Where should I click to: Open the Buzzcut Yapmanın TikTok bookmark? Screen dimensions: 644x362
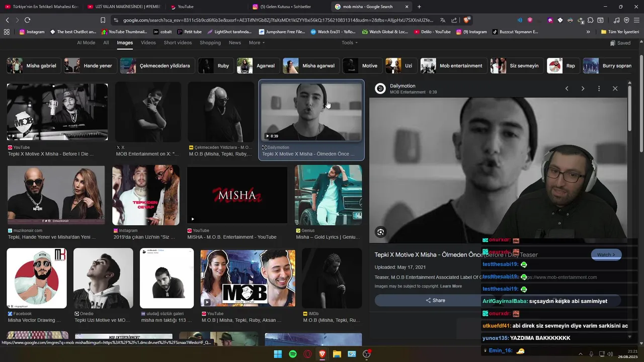pos(515,32)
